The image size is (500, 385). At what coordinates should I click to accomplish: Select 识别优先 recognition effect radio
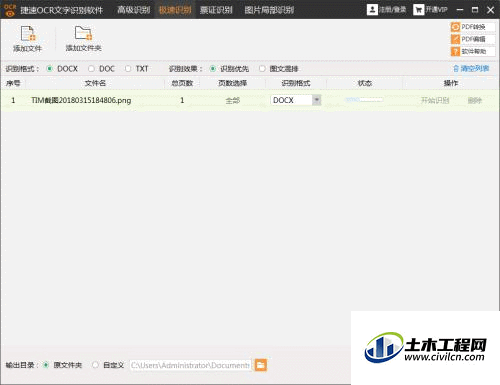[212, 69]
